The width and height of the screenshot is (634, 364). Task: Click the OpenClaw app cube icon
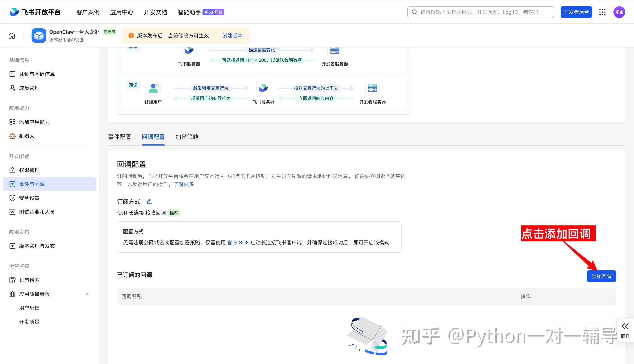point(39,36)
